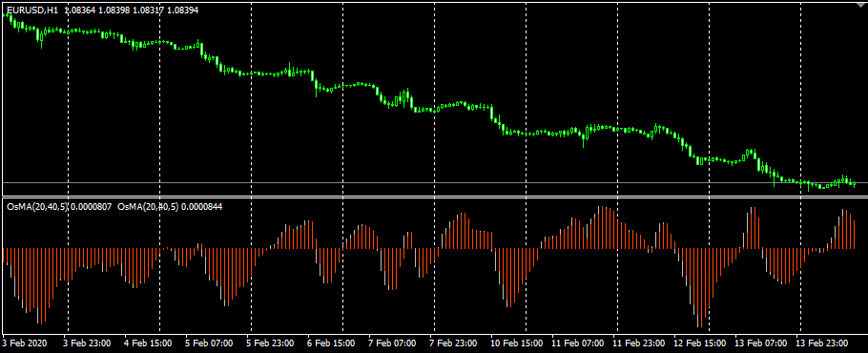This screenshot has height=353, width=868.
Task: Click the 5 Feb 23:00 time label
Action: (270, 343)
